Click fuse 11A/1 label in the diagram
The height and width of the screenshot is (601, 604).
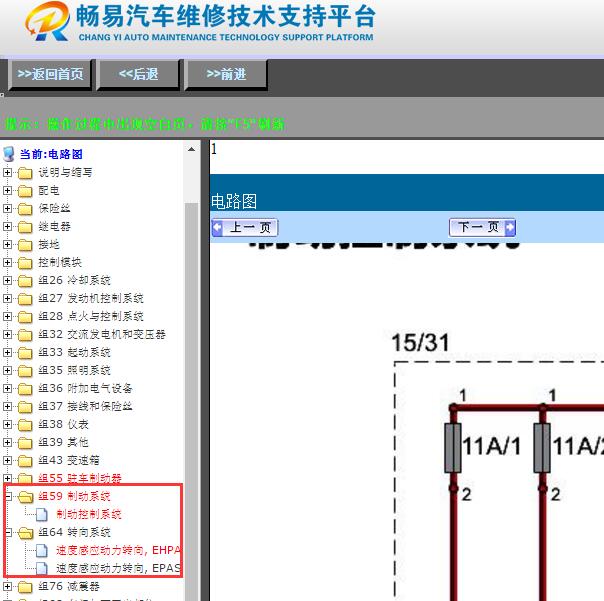492,447
